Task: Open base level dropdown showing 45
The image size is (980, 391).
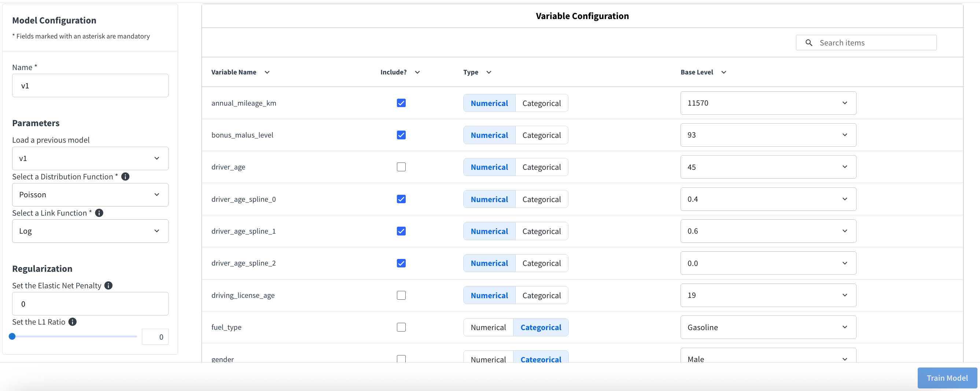Action: [768, 167]
